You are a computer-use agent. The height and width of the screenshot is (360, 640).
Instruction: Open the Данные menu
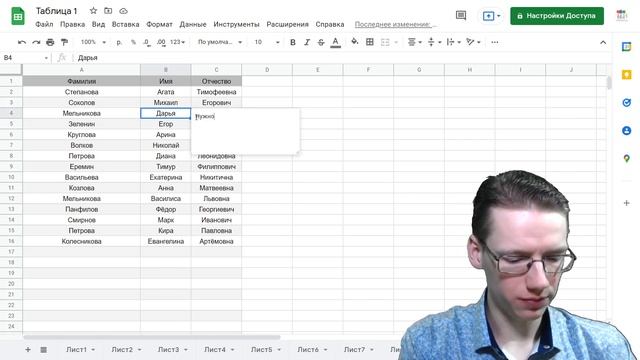click(x=193, y=24)
